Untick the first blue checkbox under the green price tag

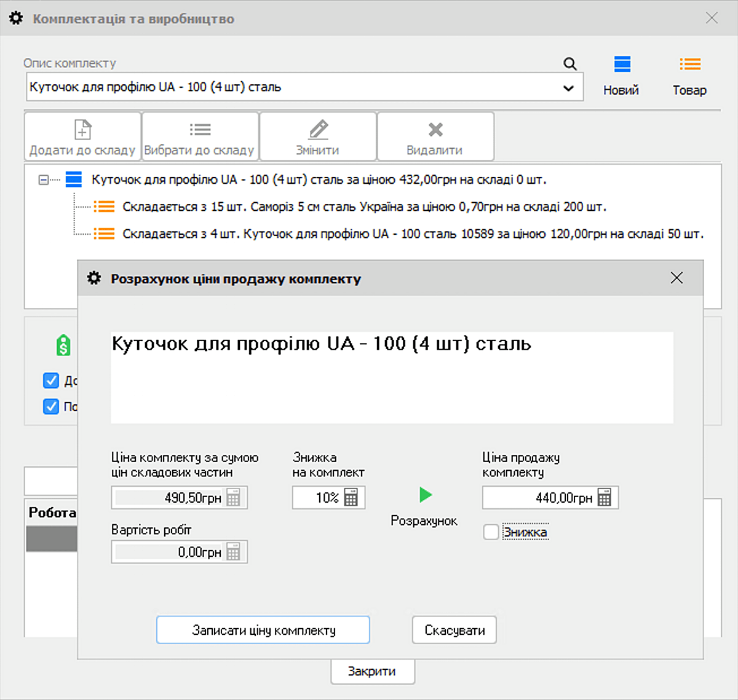click(51, 380)
